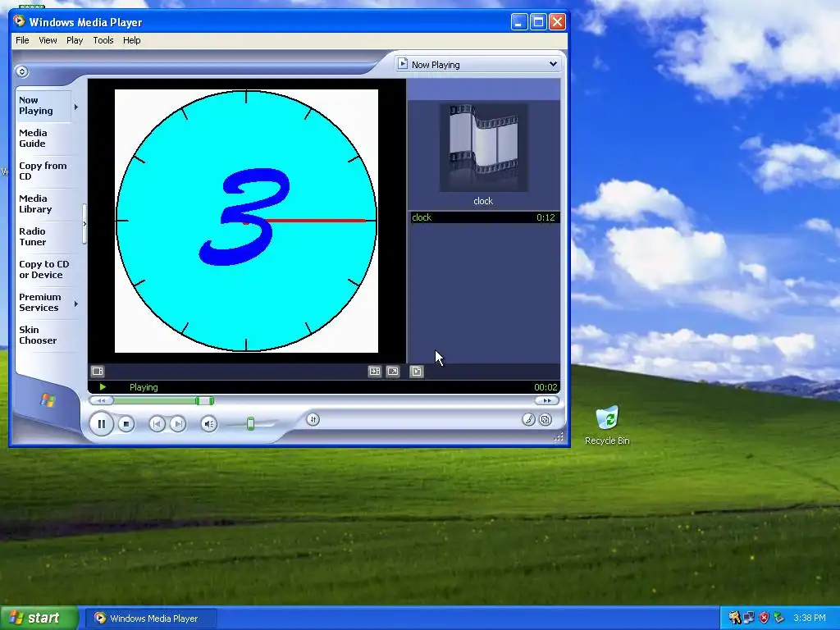Collapse the taskbar with the side handle
The image size is (840, 630).
pyautogui.click(x=84, y=224)
